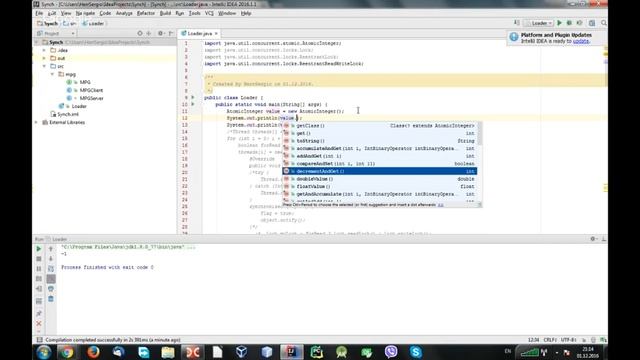The width and height of the screenshot is (640, 360).
Task: Collapse all nodes in Project panel
Action: point(149,33)
